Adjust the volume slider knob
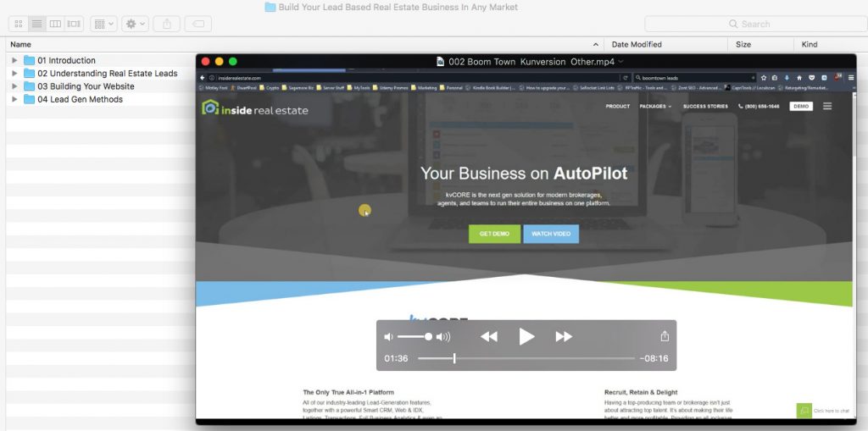 [x=428, y=336]
